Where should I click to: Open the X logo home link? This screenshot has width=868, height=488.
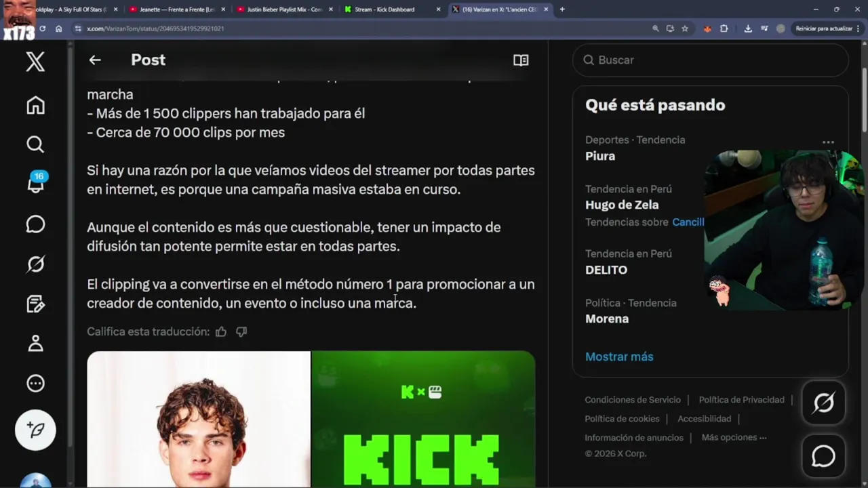click(x=35, y=62)
